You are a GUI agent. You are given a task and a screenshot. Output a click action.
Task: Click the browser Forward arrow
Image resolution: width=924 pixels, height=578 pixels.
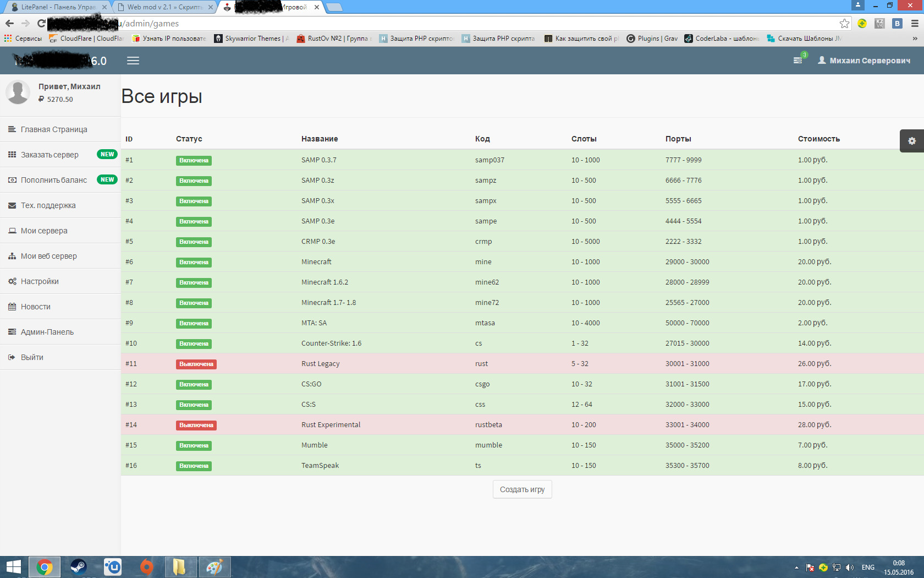point(25,23)
